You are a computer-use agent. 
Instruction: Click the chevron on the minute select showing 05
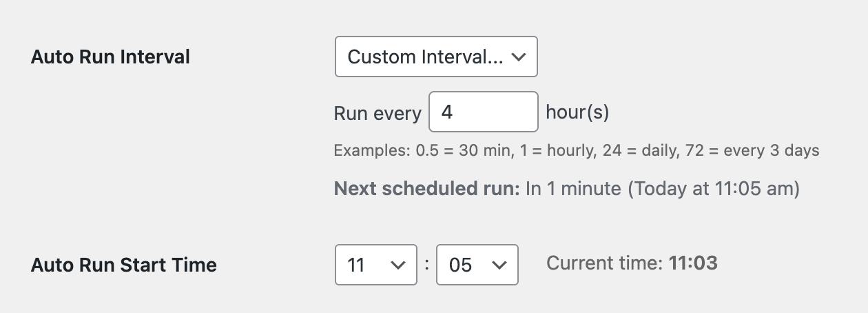click(499, 265)
